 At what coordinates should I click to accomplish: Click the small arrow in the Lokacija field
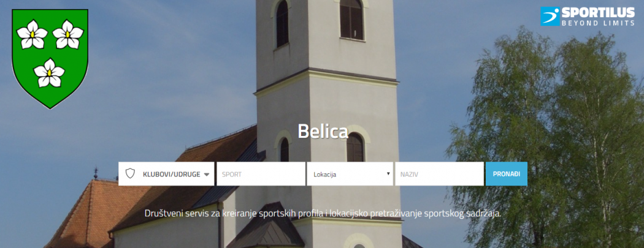(x=388, y=173)
